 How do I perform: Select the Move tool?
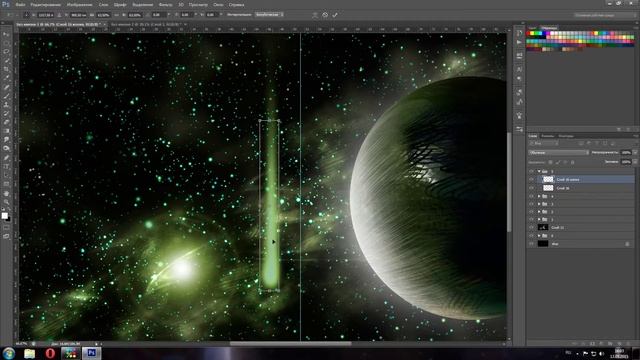coord(6,34)
